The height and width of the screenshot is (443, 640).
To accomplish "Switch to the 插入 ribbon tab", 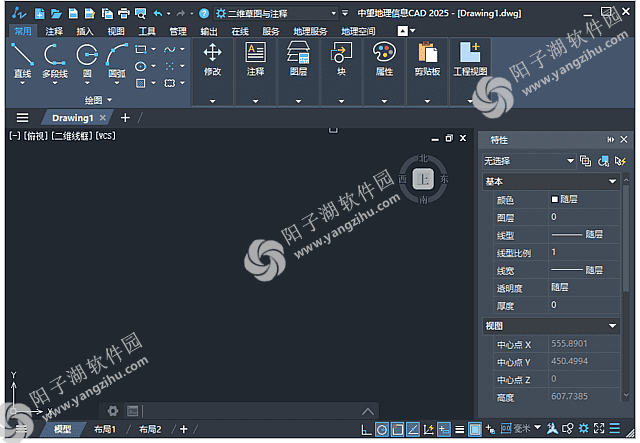I will tap(85, 31).
